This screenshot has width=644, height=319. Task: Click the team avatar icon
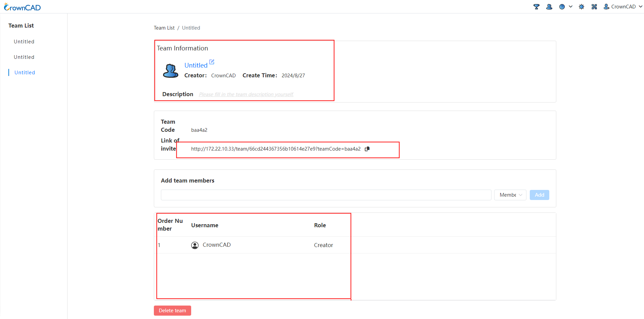pyautogui.click(x=171, y=71)
